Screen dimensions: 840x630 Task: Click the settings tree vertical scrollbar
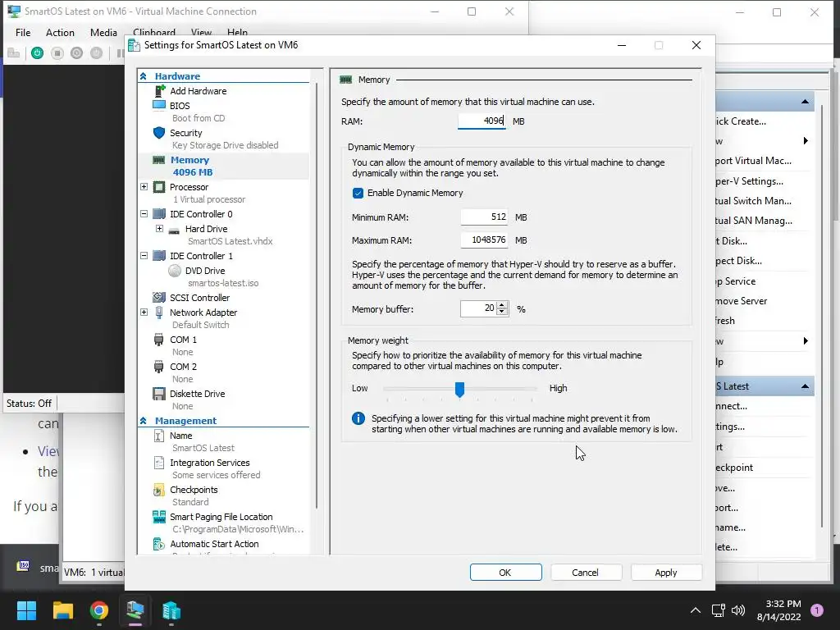(x=317, y=294)
